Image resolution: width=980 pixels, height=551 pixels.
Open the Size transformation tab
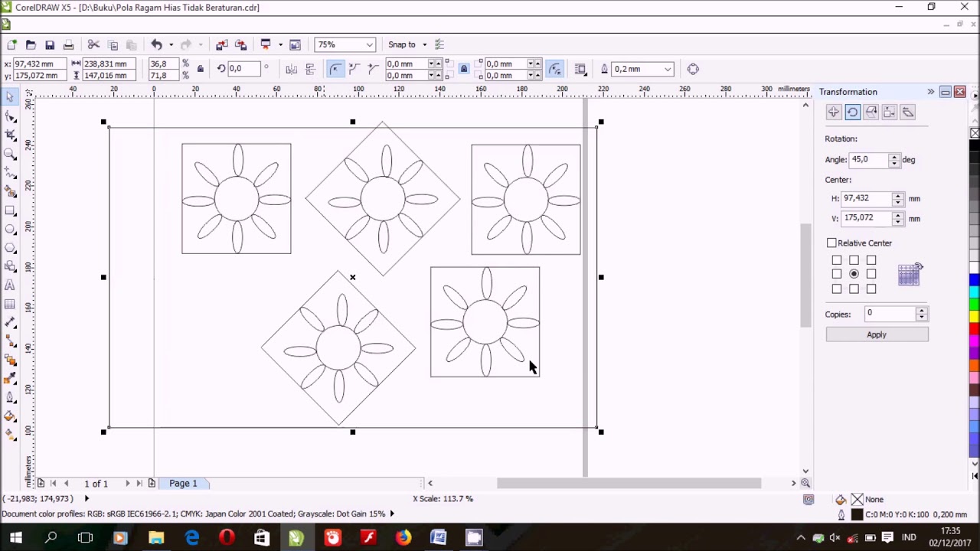click(889, 112)
